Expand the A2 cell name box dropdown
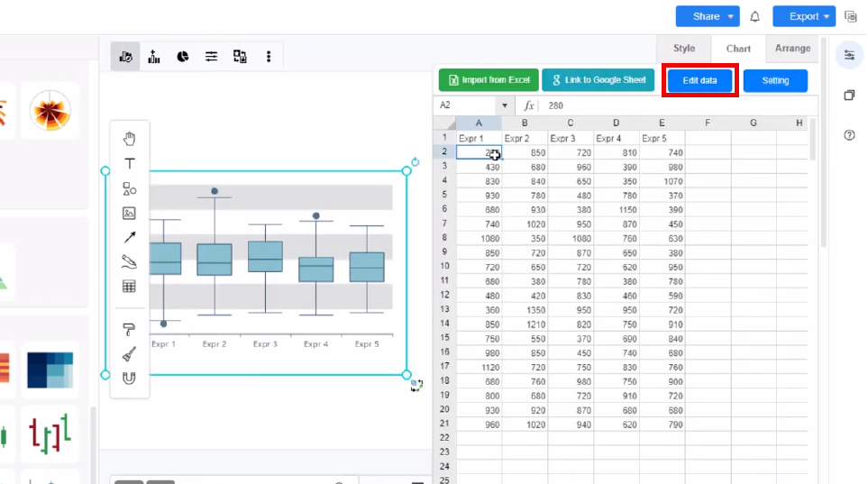868x484 pixels. pos(504,105)
